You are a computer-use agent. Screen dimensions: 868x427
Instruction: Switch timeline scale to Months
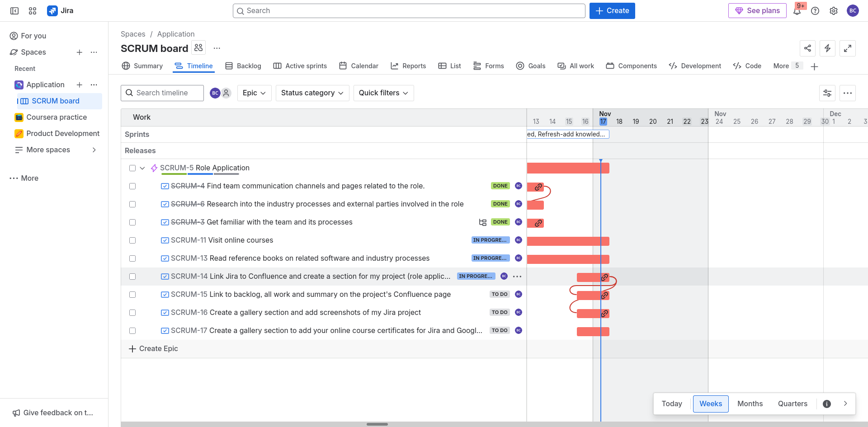pos(750,404)
